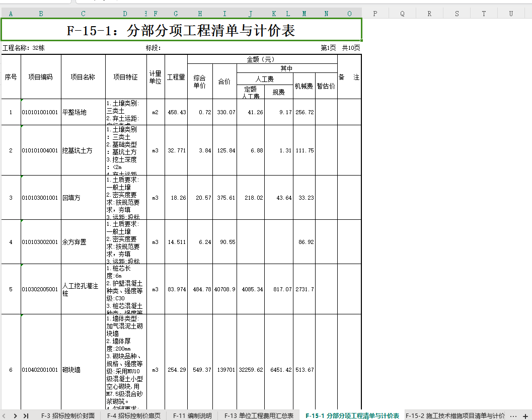Screen dimensions: 532x420
Task: Open the more sheets ellipsis menu
Action: [x=513, y=416]
